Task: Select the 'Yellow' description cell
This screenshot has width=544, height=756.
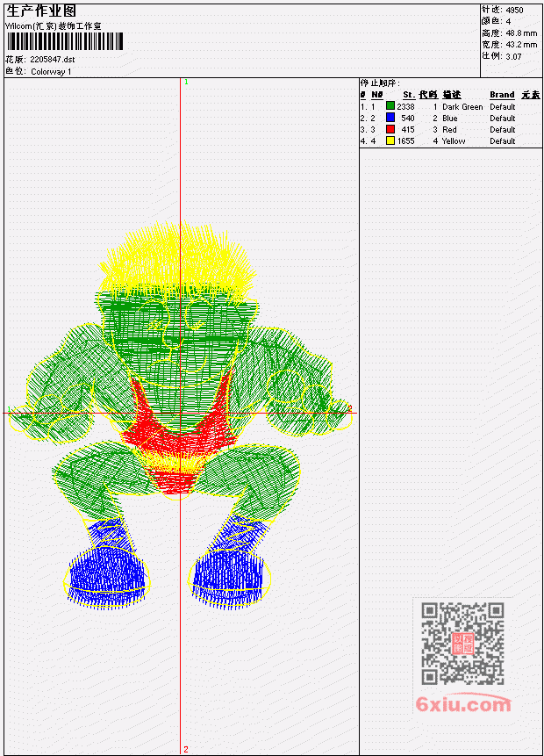Action: 454,141
